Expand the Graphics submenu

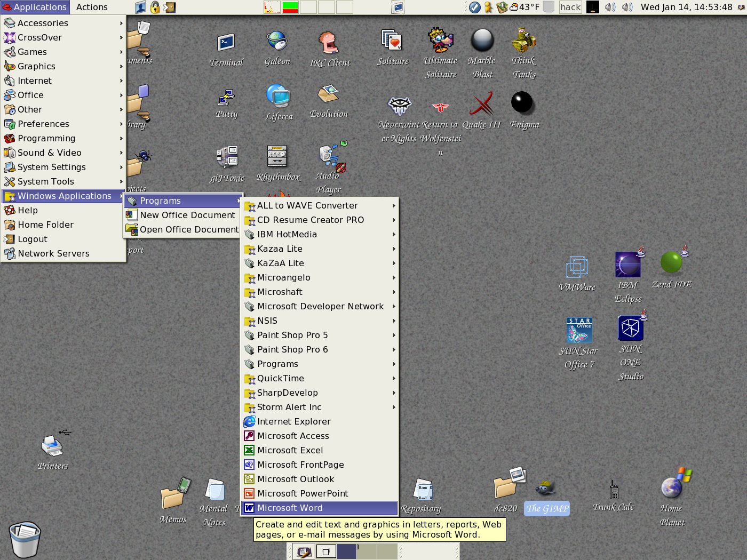tap(63, 66)
